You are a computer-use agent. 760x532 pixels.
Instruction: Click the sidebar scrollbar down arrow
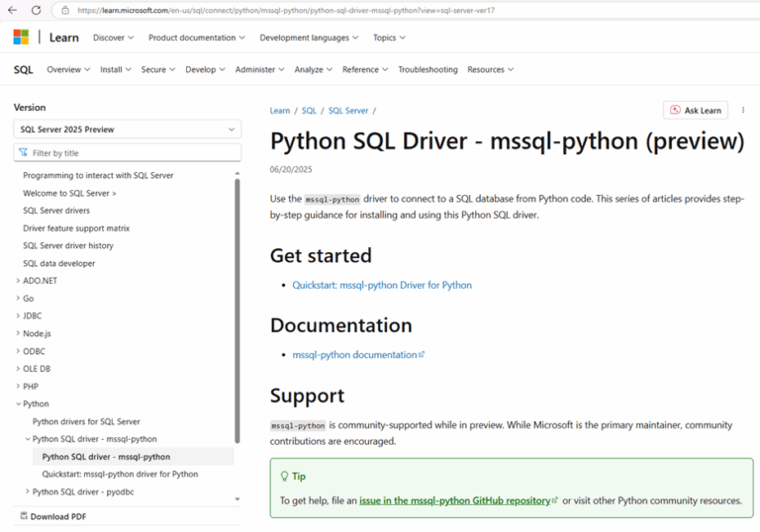(237, 499)
